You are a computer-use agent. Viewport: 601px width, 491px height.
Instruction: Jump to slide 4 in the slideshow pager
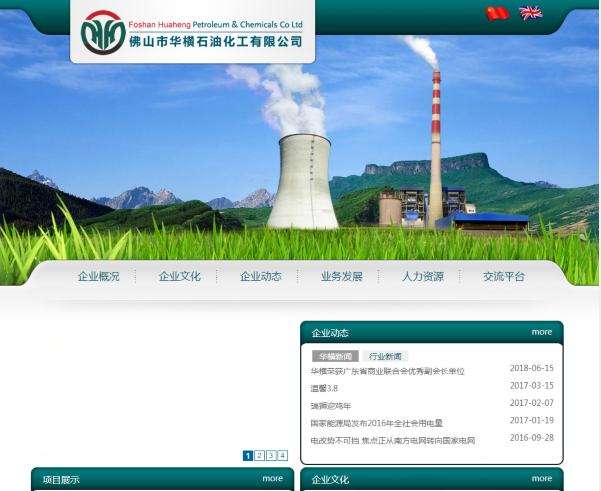[283, 456]
